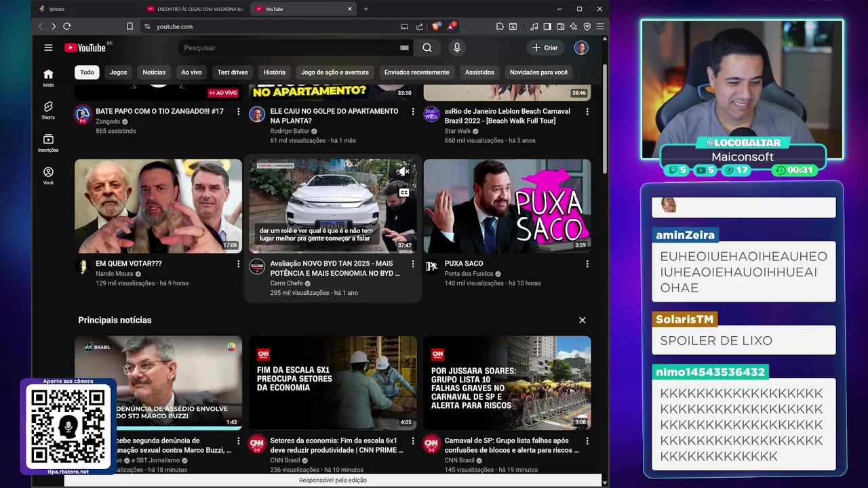Open the media control music note icon
The height and width of the screenshot is (488, 868).
click(534, 26)
